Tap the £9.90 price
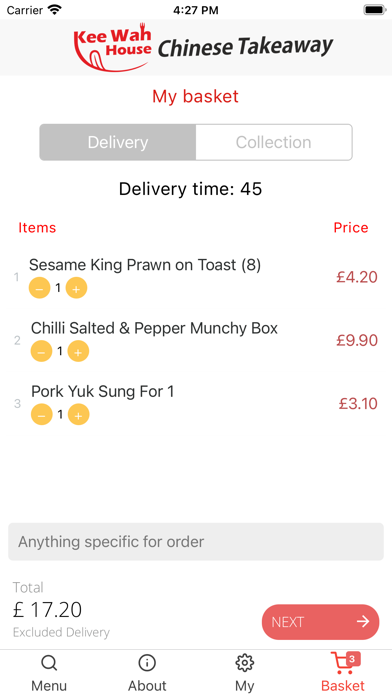This screenshot has width=392, height=696. (357, 340)
